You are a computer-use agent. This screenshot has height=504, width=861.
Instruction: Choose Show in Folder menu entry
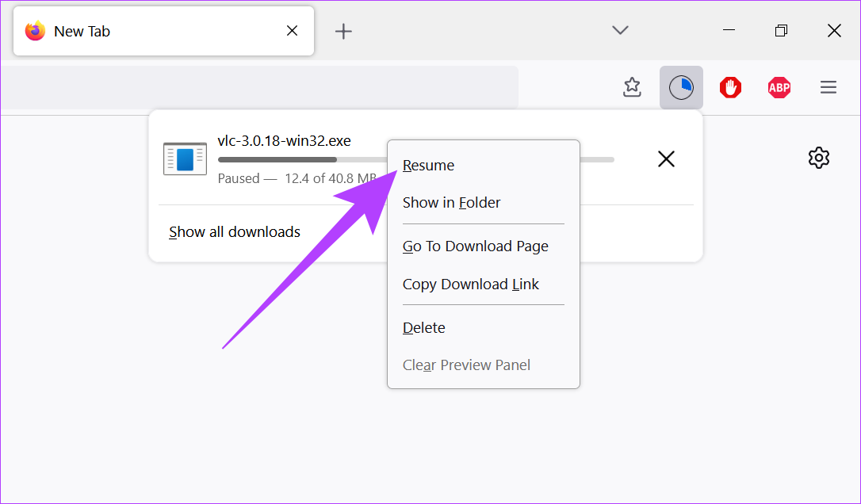451,203
